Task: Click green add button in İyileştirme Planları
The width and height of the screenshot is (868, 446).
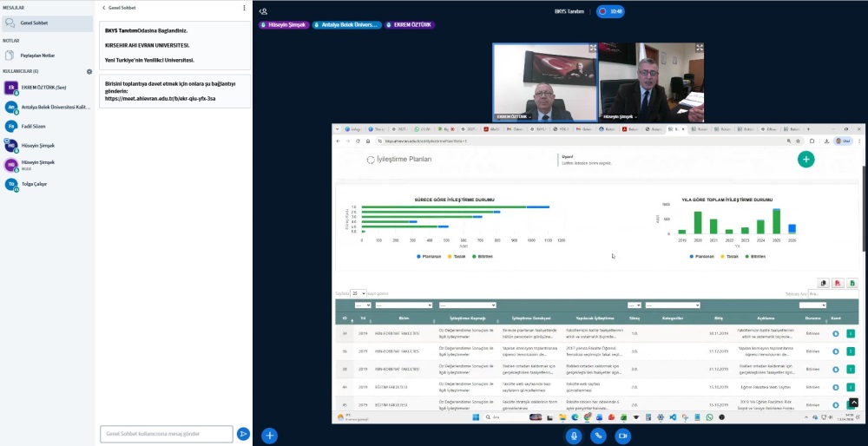Action: (806, 159)
